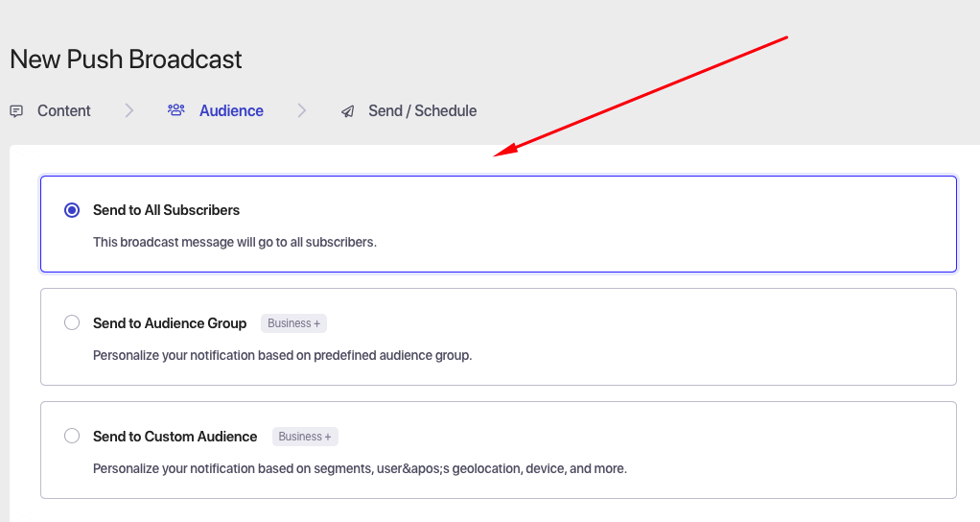980x522 pixels.
Task: Click the Send to Custom Audience label
Action: click(x=175, y=437)
